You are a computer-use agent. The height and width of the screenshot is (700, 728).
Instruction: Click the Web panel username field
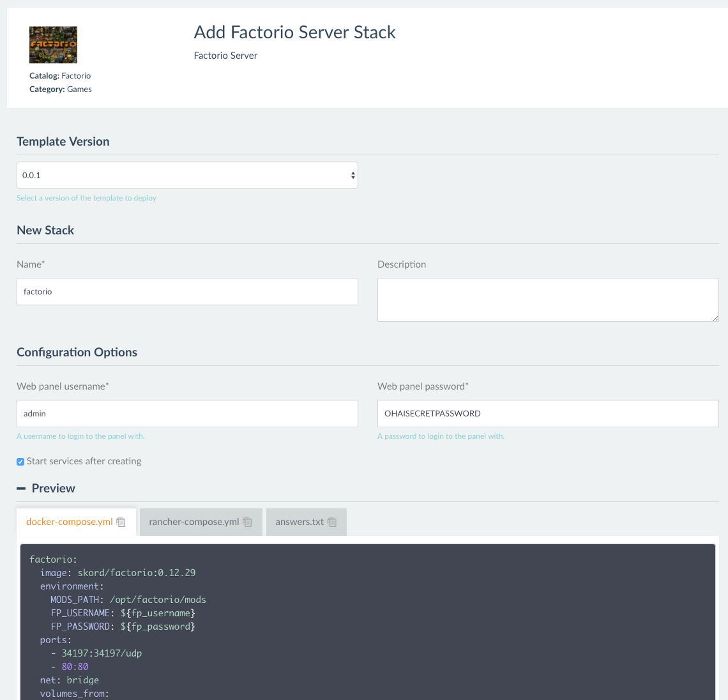187,413
